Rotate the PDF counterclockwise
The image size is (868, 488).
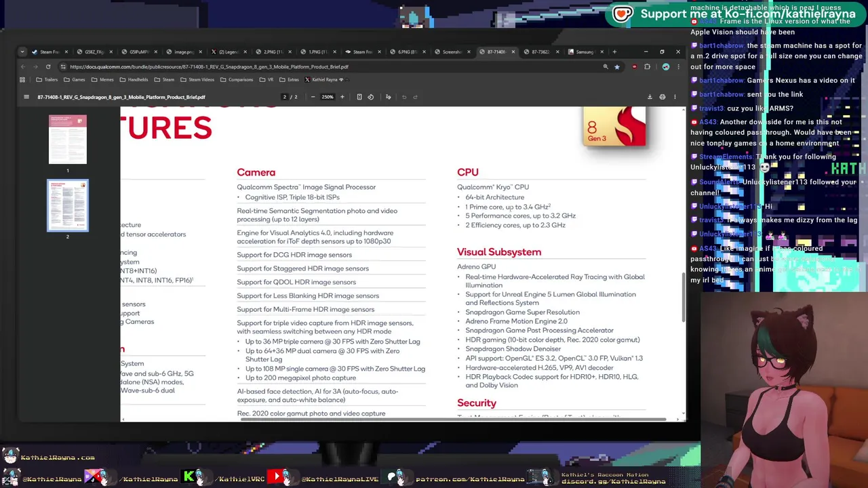click(370, 97)
